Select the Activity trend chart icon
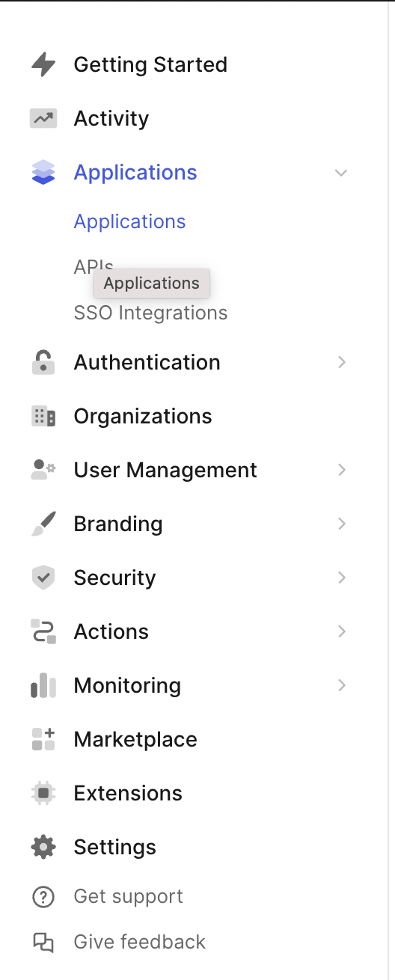Screen dimensions: 395x980 pyautogui.click(x=43, y=118)
